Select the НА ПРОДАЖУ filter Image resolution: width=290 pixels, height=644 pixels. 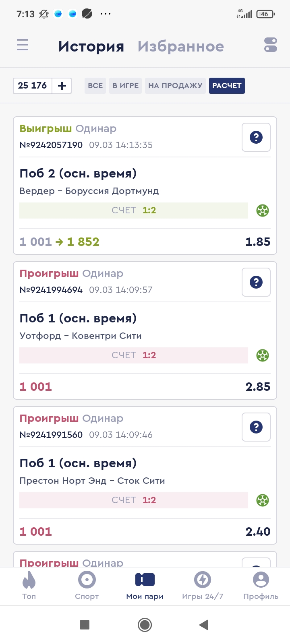tap(175, 86)
